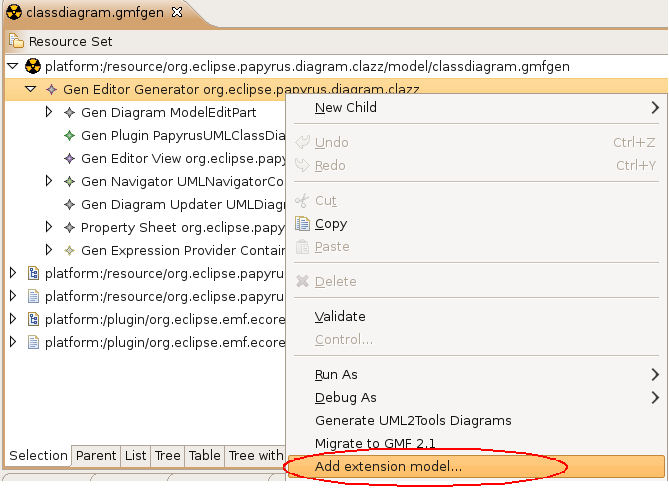The width and height of the screenshot is (669, 489).
Task: Choose Validate from the context menu
Action: 476,317
